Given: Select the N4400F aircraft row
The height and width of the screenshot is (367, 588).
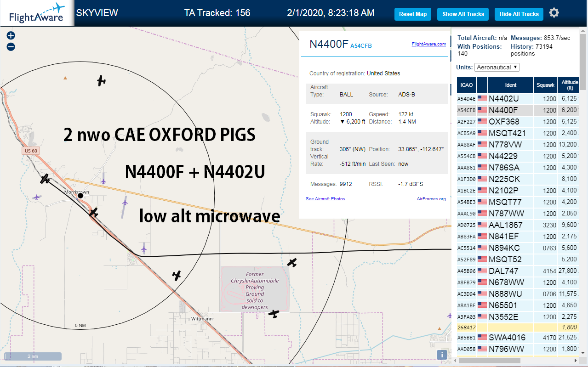Looking at the screenshot, I should tap(518, 110).
